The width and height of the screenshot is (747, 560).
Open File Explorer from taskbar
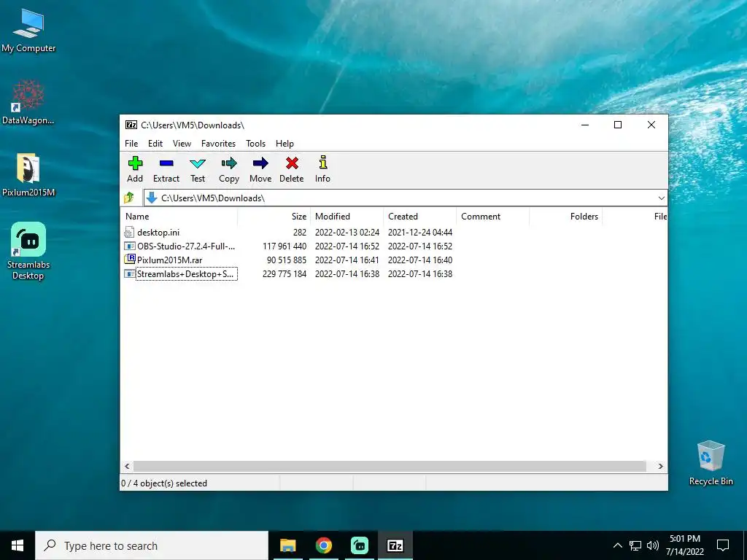point(287,545)
